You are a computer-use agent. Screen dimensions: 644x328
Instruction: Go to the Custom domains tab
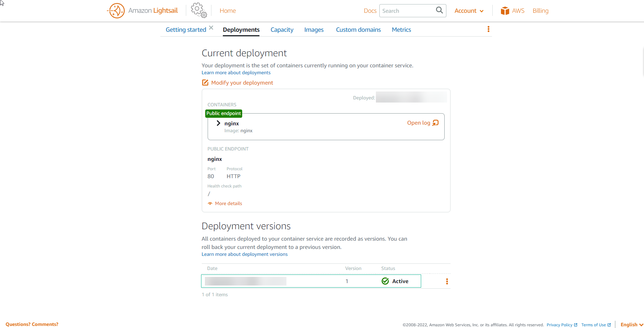click(x=358, y=30)
